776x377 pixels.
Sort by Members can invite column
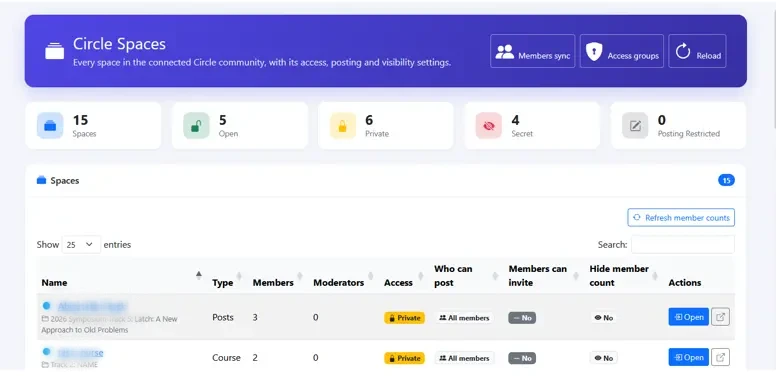tap(544, 276)
